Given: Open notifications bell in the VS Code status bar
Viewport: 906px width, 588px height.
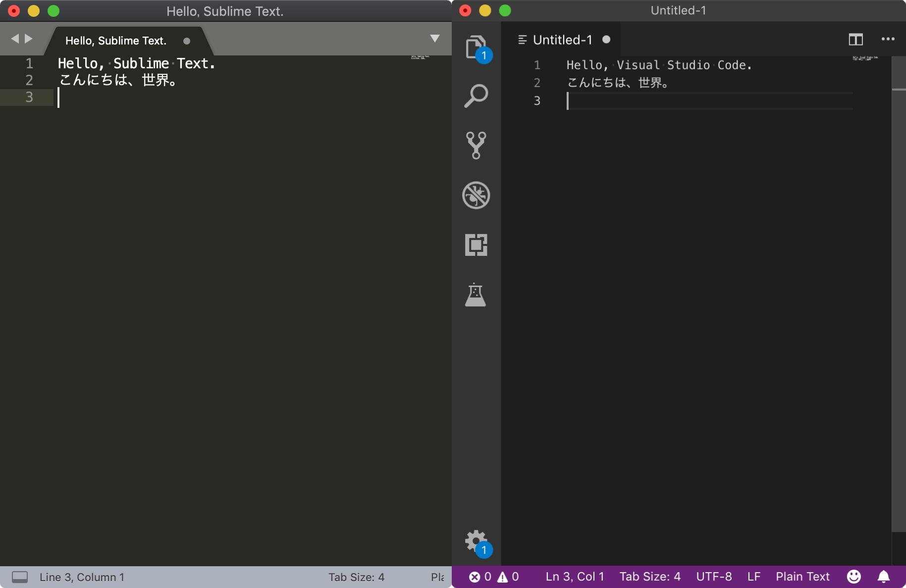Looking at the screenshot, I should pyautogui.click(x=884, y=577).
